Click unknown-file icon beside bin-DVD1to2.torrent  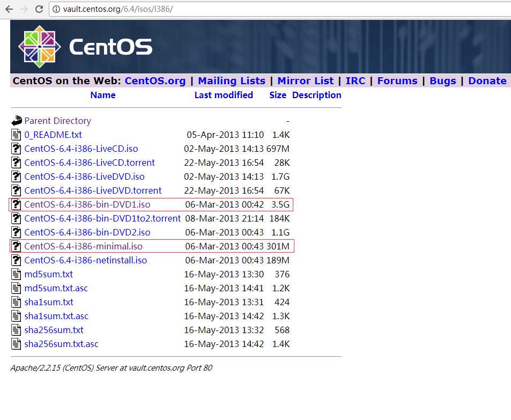pyautogui.click(x=16, y=218)
